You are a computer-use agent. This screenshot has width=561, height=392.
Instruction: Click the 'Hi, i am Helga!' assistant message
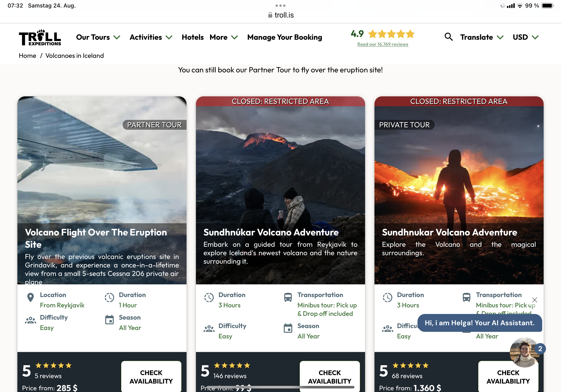point(480,323)
